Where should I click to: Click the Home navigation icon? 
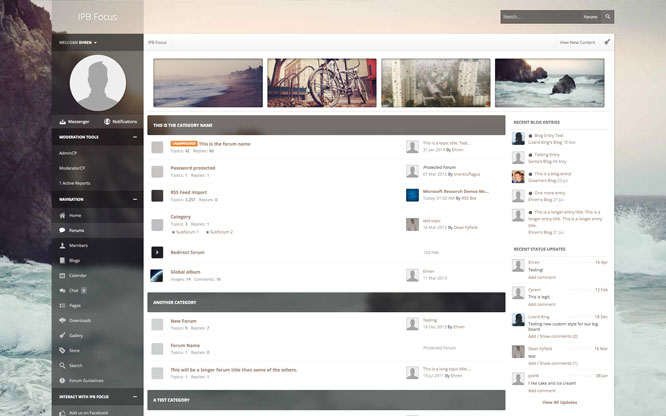[x=62, y=215]
